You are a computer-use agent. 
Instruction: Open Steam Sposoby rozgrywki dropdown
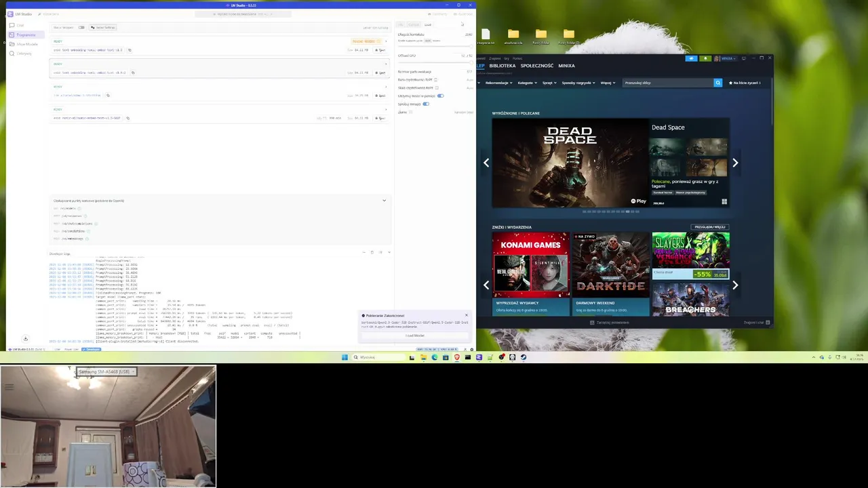(x=578, y=83)
